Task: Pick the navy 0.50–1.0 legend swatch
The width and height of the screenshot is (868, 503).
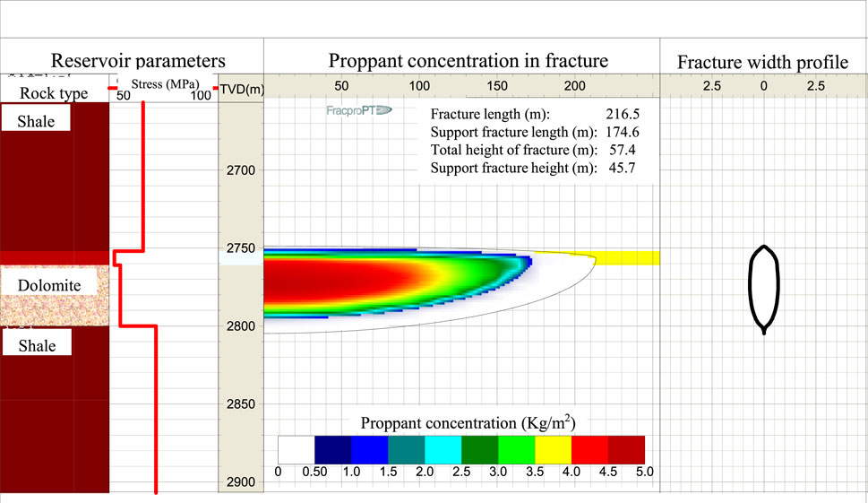Action: pos(332,450)
